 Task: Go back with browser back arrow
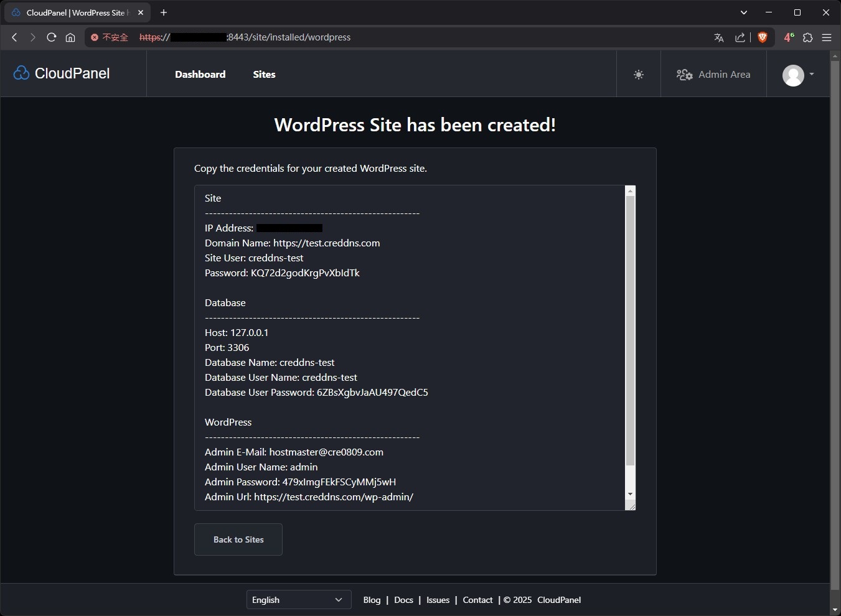click(14, 37)
